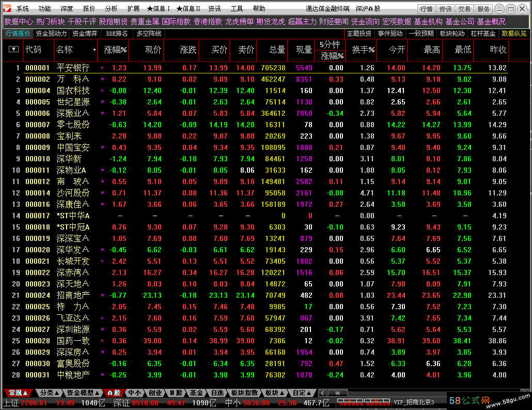Expand the 板块 bottom tab menu
Screen dimensions: 532x410
click(x=275, y=392)
